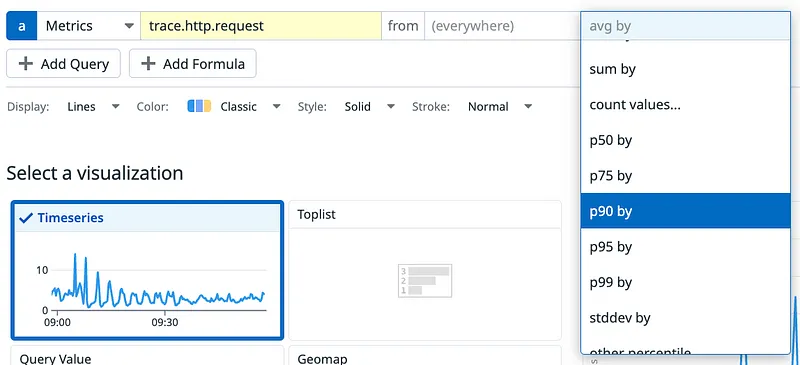Expand the Stroke Normal dropdown

click(x=500, y=107)
